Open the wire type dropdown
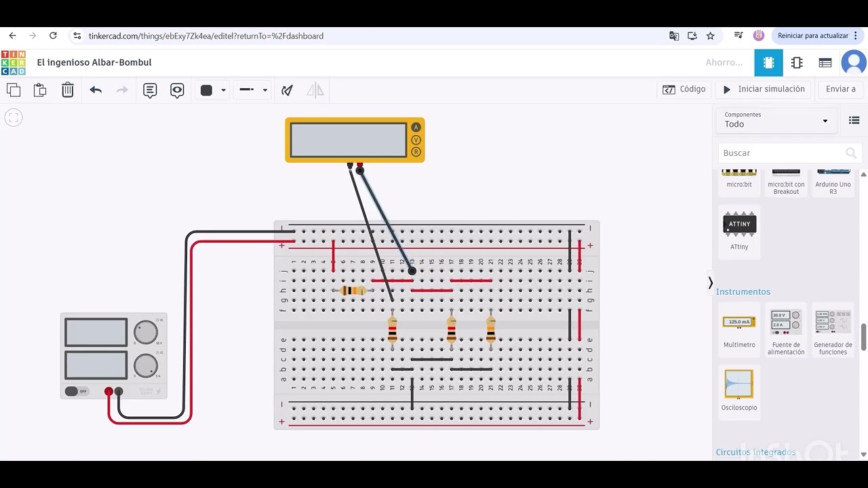The width and height of the screenshot is (868, 488). [253, 90]
